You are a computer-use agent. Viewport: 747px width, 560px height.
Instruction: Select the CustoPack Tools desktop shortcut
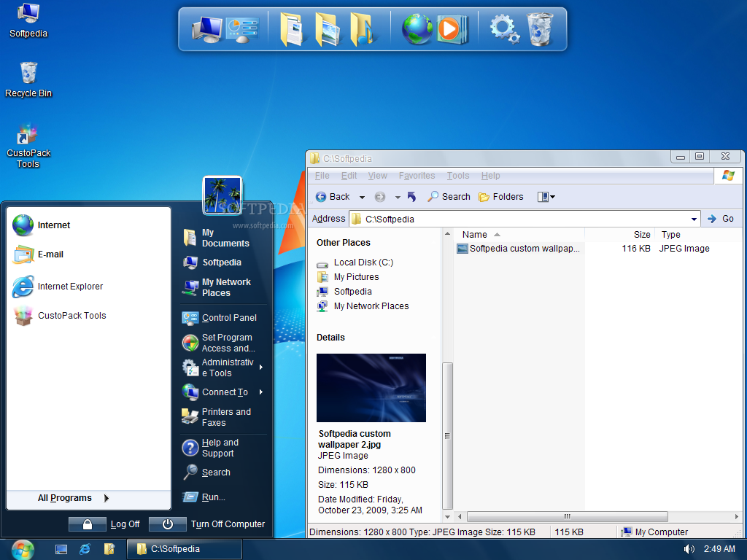[28, 146]
